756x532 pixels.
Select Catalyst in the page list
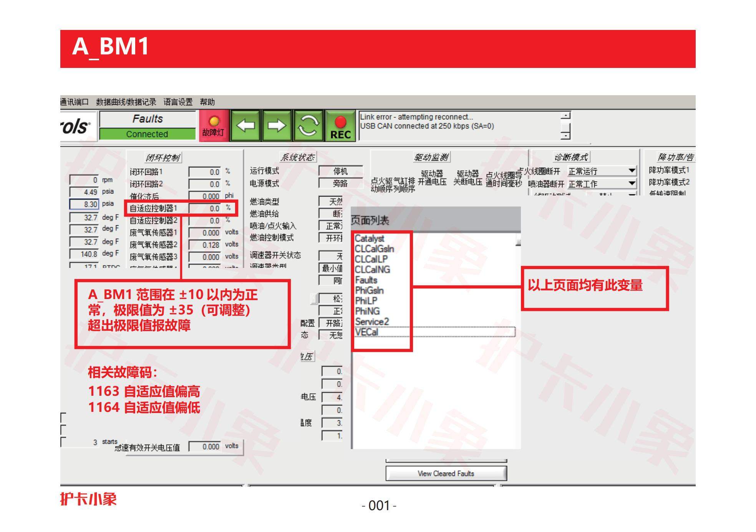tap(369, 238)
